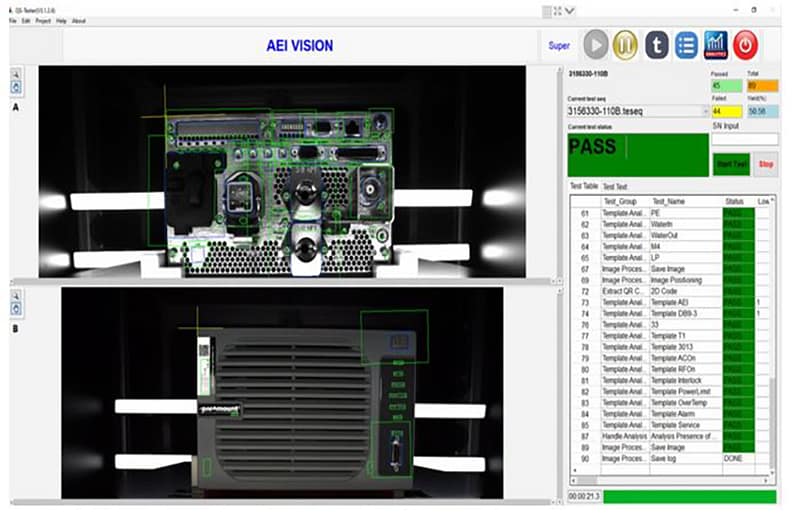Switch to the Test Text tab
The height and width of the screenshot is (518, 800).
[x=615, y=187]
